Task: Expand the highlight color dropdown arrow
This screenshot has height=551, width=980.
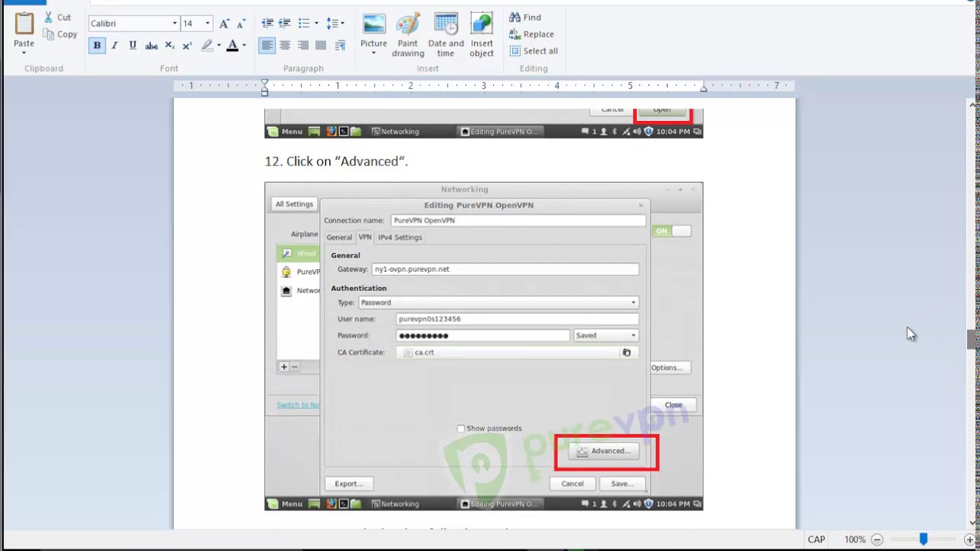Action: pos(219,46)
